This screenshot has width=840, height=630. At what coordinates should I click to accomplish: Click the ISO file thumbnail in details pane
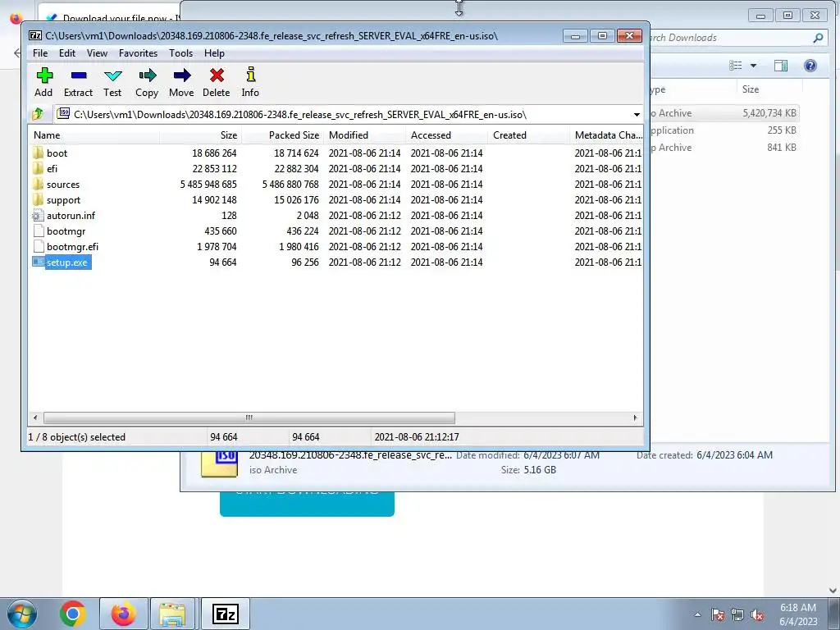(220, 463)
